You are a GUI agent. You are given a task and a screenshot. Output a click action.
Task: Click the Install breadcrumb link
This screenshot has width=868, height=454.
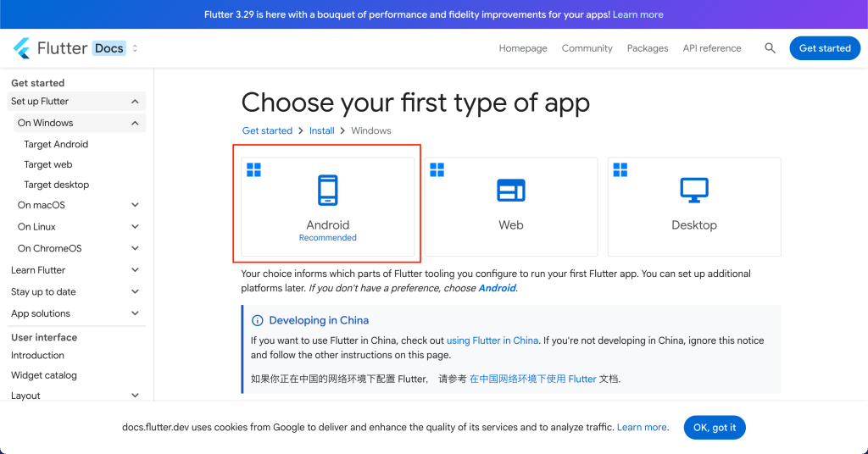tap(321, 131)
